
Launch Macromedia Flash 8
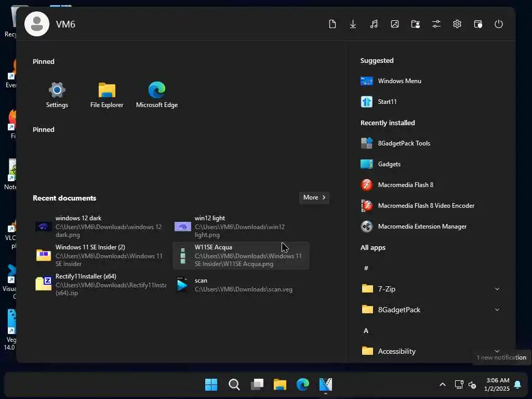coord(397,185)
